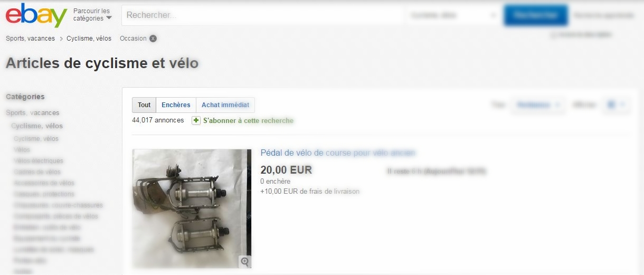Click the blue Rechercher button

tap(536, 15)
